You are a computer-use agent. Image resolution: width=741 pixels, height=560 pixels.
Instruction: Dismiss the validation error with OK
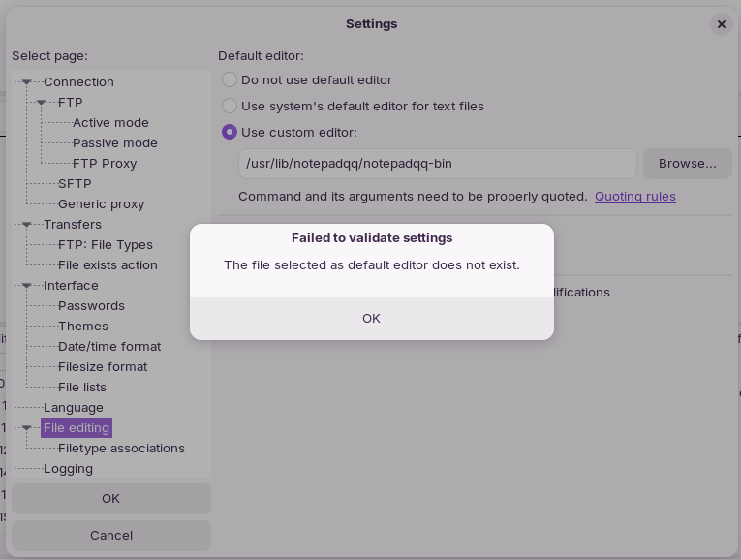(x=371, y=319)
